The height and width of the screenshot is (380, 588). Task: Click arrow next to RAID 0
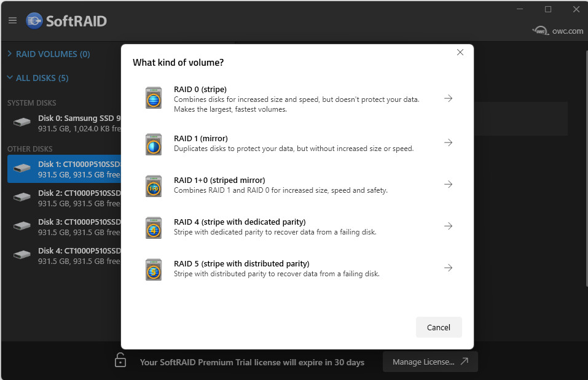pyautogui.click(x=448, y=98)
